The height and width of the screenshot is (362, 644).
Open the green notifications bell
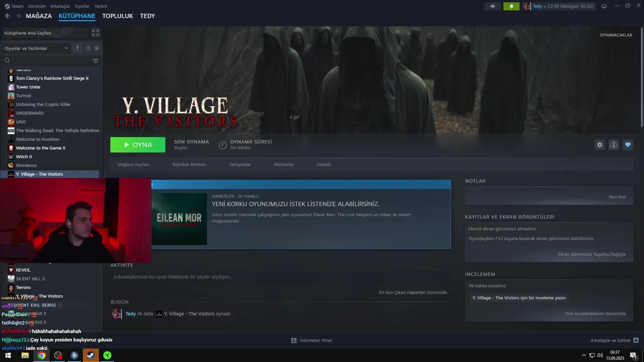coord(511,6)
